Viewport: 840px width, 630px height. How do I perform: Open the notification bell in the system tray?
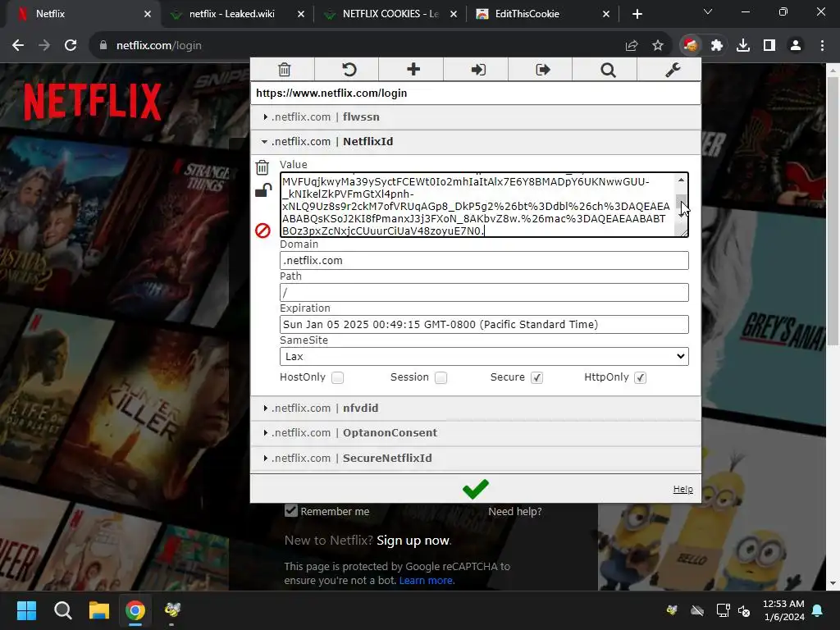pyautogui.click(x=817, y=610)
